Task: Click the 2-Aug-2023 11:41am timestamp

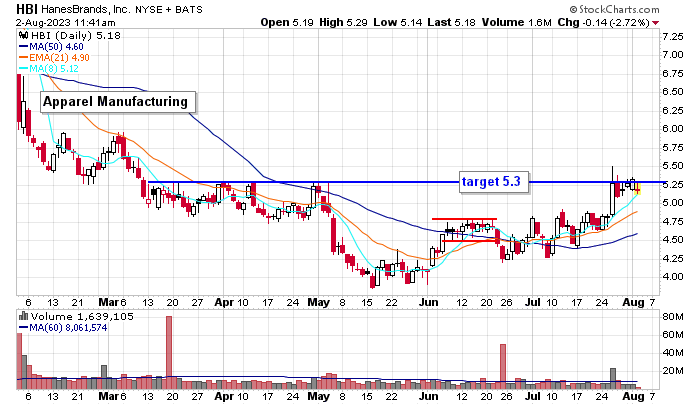Action: tap(66, 22)
